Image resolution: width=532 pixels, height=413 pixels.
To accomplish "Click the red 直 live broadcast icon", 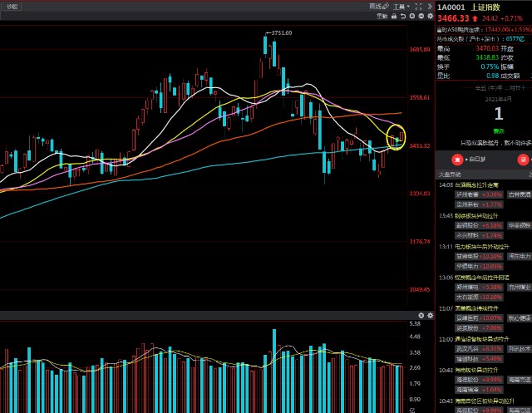I will [x=456, y=157].
